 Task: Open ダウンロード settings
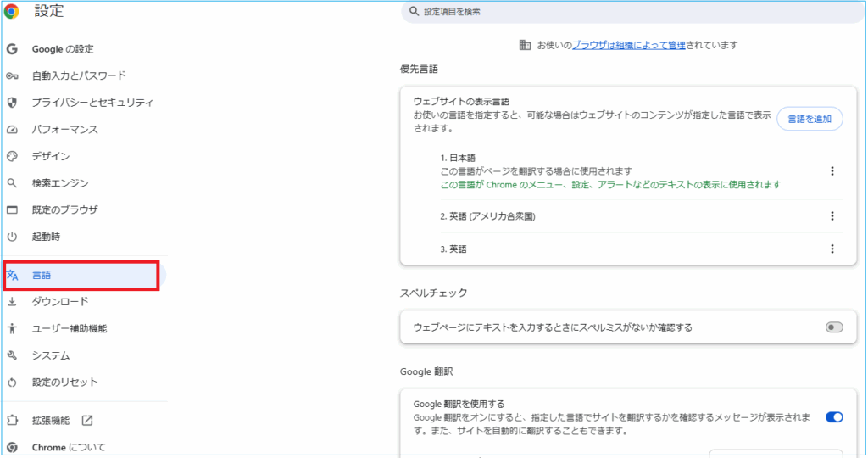click(x=60, y=302)
